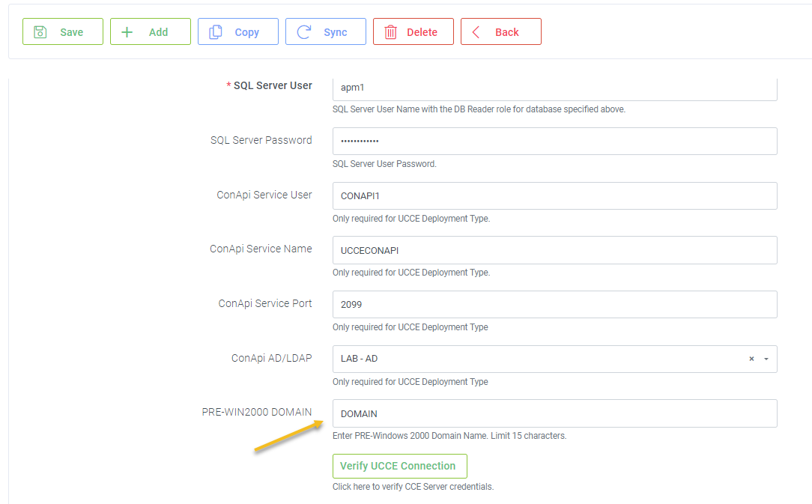Click the plus icon on Add
The width and height of the screenshot is (812, 504).
pyautogui.click(x=127, y=32)
